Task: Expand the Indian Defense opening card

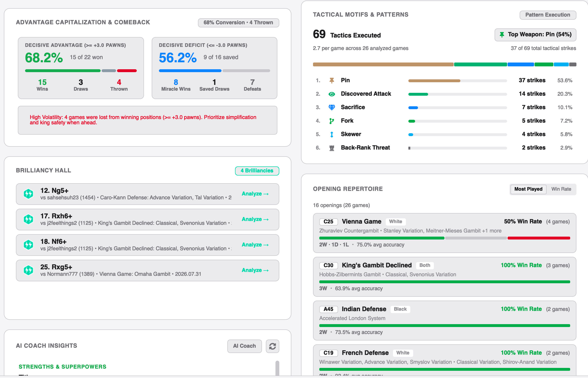Action: coord(444,320)
